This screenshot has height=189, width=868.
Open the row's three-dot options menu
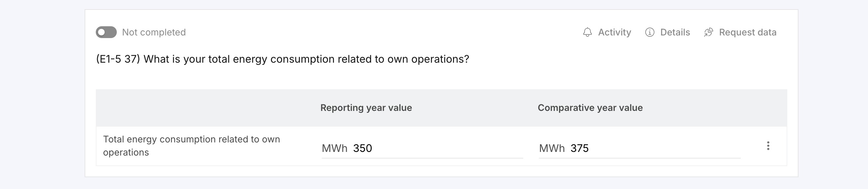768,146
